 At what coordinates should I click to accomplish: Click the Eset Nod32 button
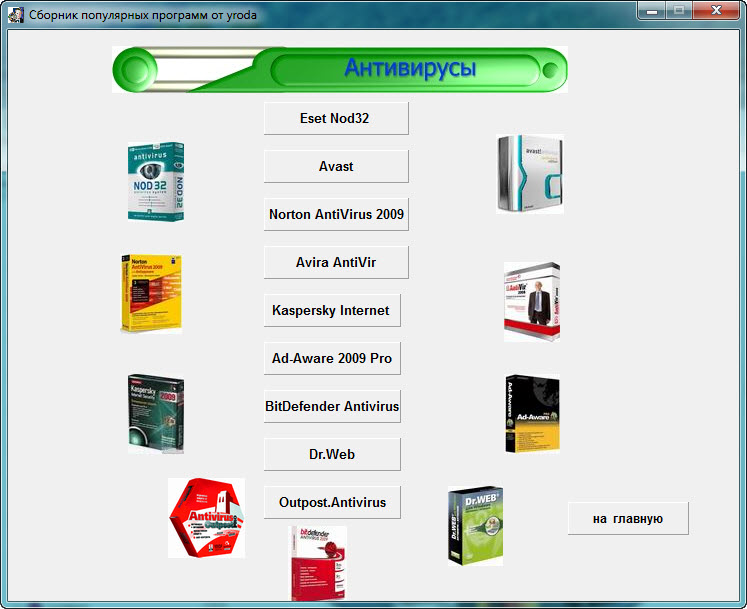click(x=336, y=118)
